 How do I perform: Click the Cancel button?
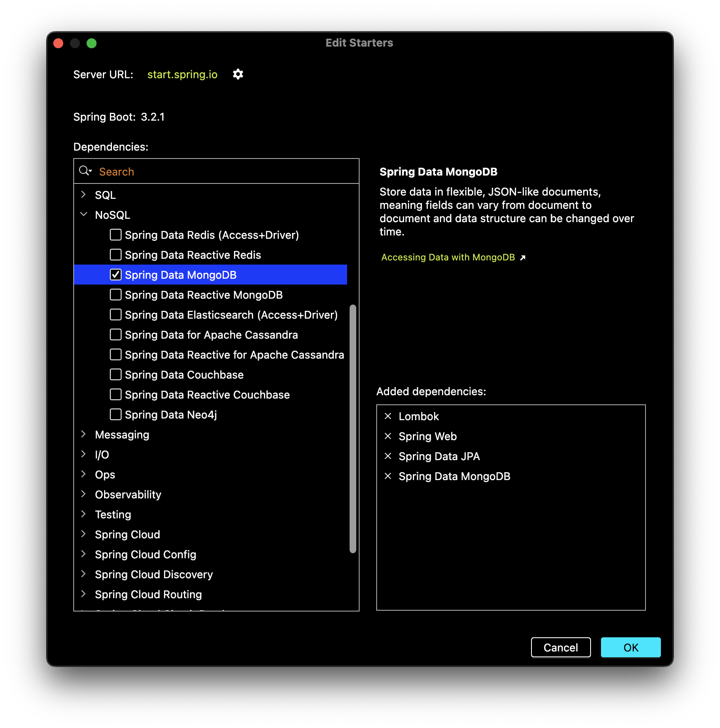(561, 647)
